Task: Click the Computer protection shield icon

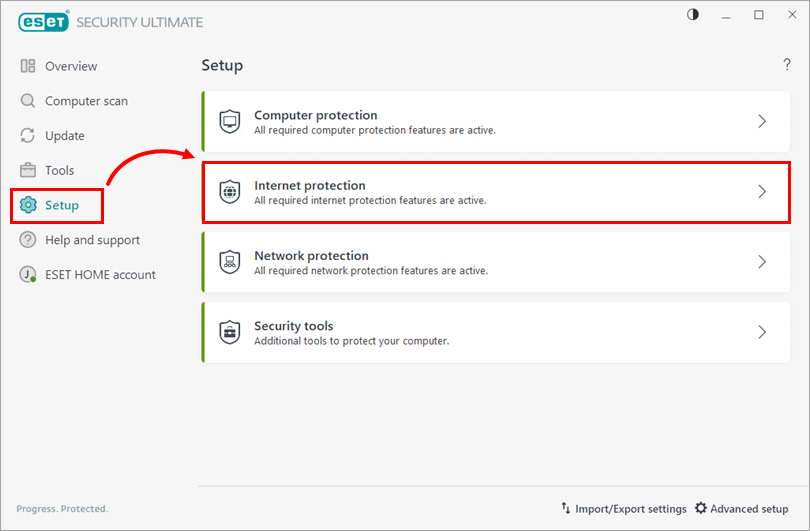Action: point(230,122)
